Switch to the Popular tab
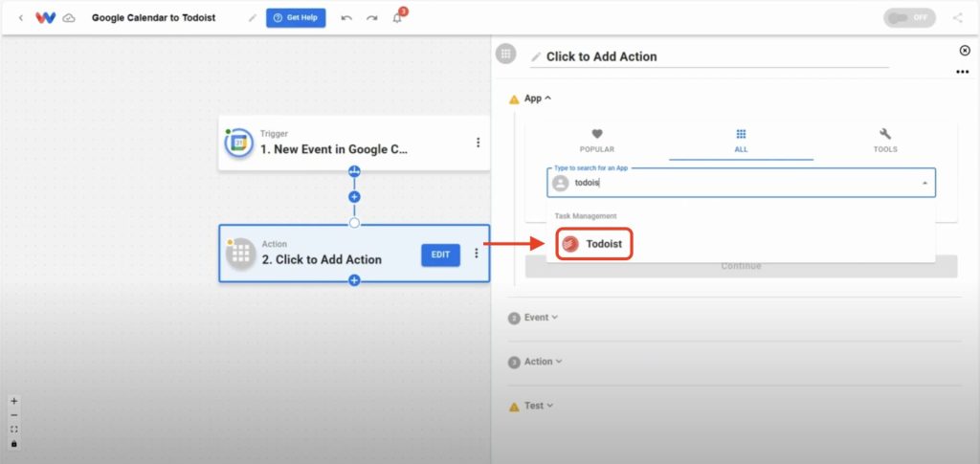 pyautogui.click(x=597, y=142)
